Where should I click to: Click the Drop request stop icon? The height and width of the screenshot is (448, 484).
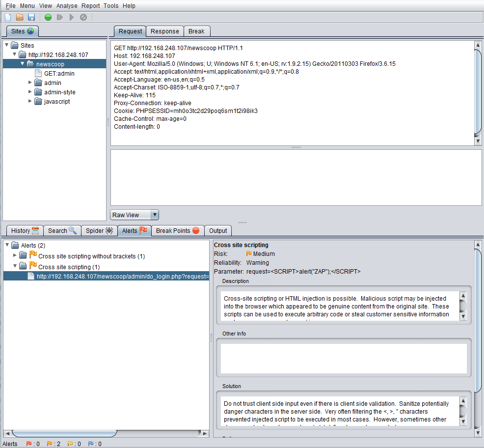point(83,17)
